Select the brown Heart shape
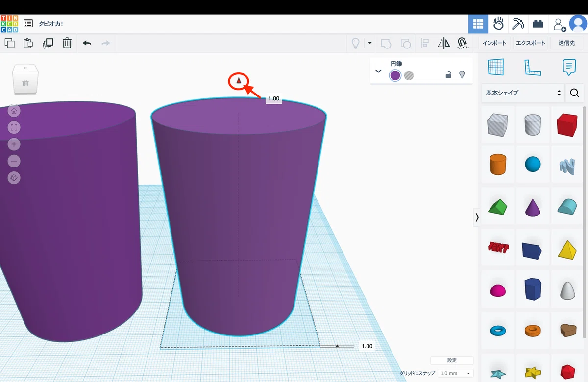The width and height of the screenshot is (588, 382). [567, 331]
